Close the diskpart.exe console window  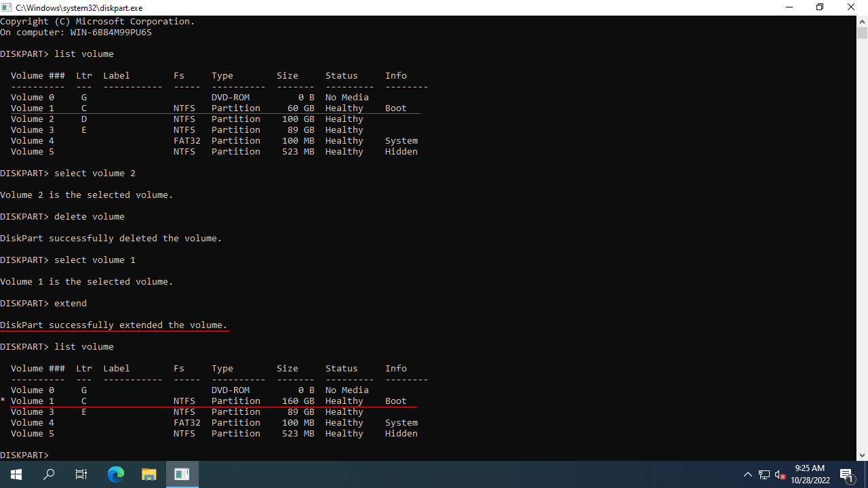851,7
